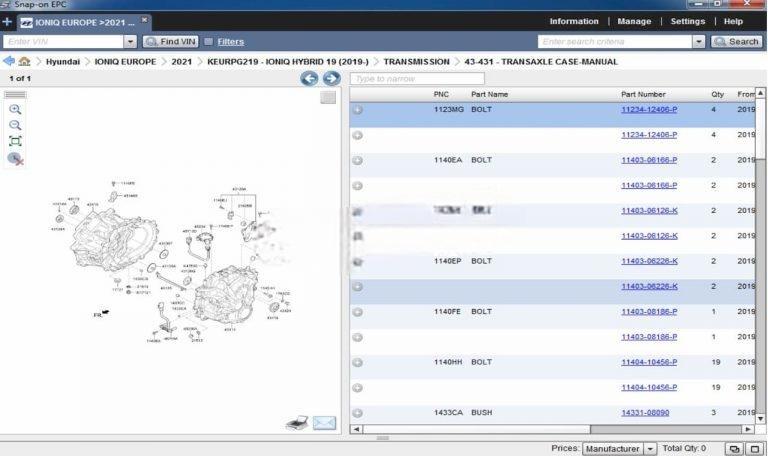Viewport: 768px width, 456px height.
Task: Click the transaxle case diagram illustration
Action: pyautogui.click(x=171, y=262)
